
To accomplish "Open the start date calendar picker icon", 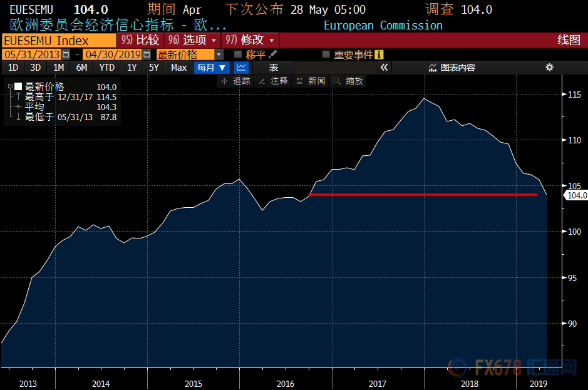I will point(66,54).
